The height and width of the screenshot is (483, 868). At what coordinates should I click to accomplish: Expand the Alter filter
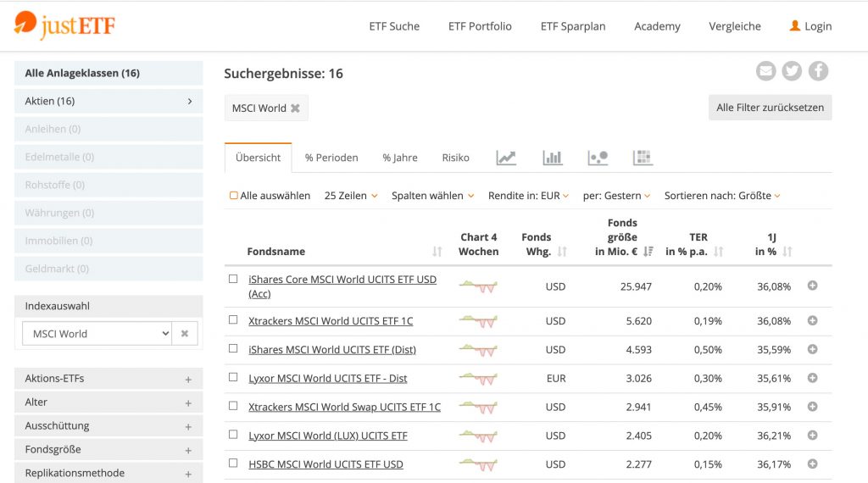pyautogui.click(x=108, y=402)
